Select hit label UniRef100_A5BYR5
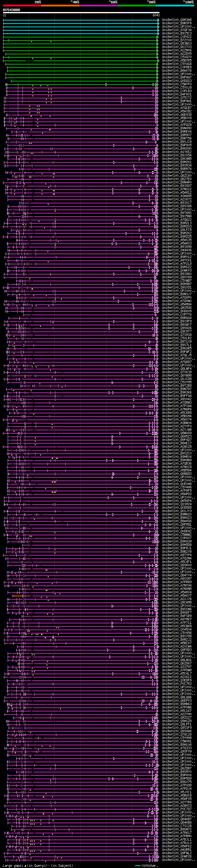Screen dimensions: 197x868 point(177,60)
